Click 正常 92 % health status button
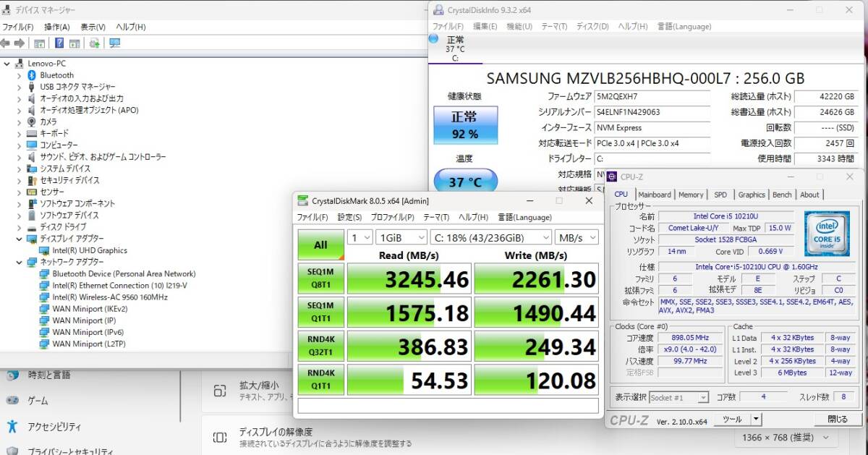868x455 pixels. [x=465, y=125]
